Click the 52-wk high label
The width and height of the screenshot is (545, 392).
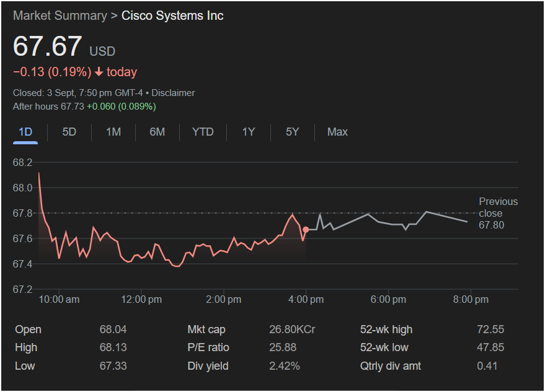coord(386,329)
